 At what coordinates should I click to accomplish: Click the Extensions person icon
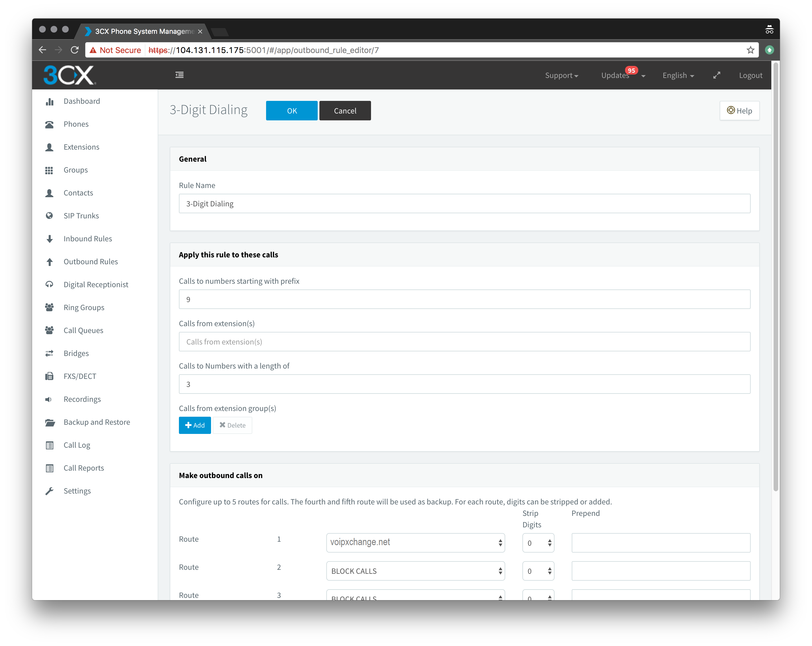coord(49,147)
